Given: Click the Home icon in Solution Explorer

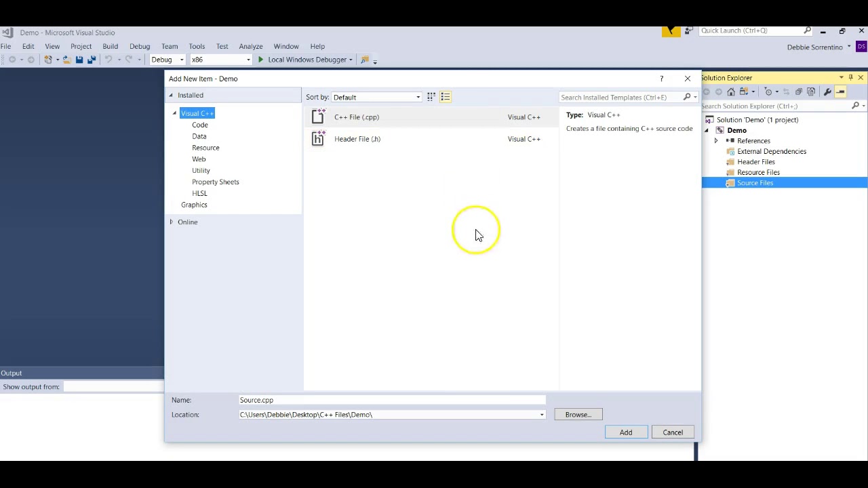Looking at the screenshot, I should pyautogui.click(x=731, y=91).
